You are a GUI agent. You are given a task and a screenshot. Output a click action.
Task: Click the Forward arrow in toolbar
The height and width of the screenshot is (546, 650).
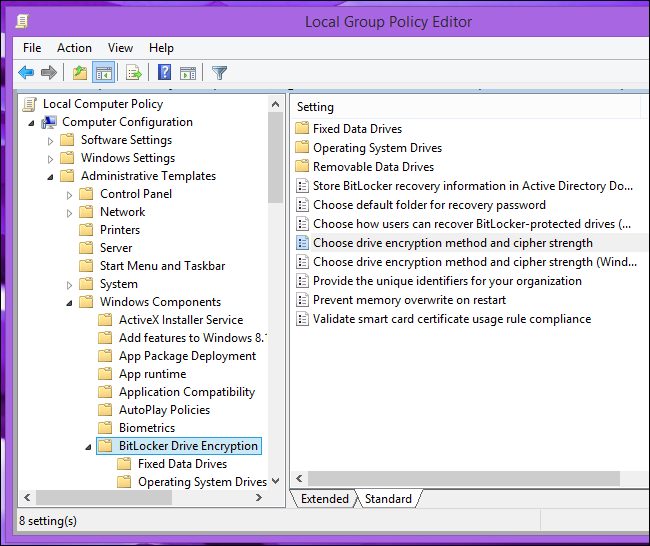[x=48, y=72]
